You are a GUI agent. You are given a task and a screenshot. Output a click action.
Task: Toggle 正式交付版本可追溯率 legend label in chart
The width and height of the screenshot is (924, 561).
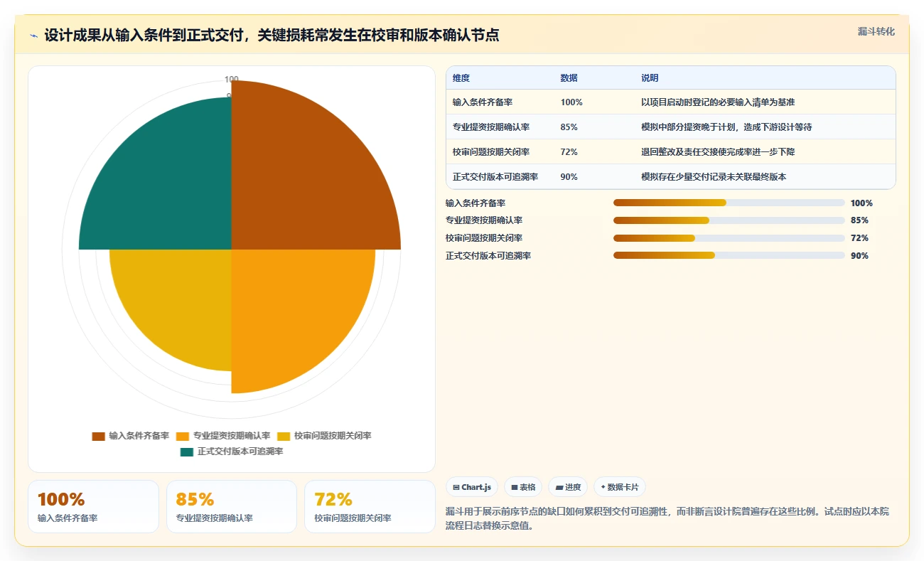pyautogui.click(x=240, y=452)
